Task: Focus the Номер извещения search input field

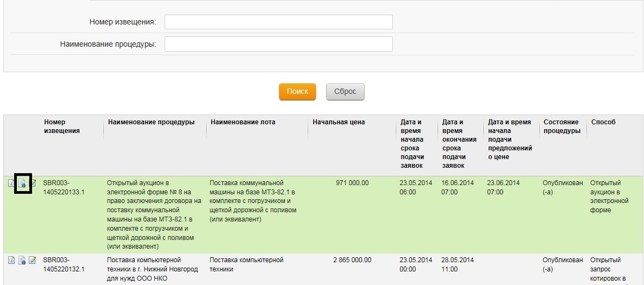Action: (278, 22)
